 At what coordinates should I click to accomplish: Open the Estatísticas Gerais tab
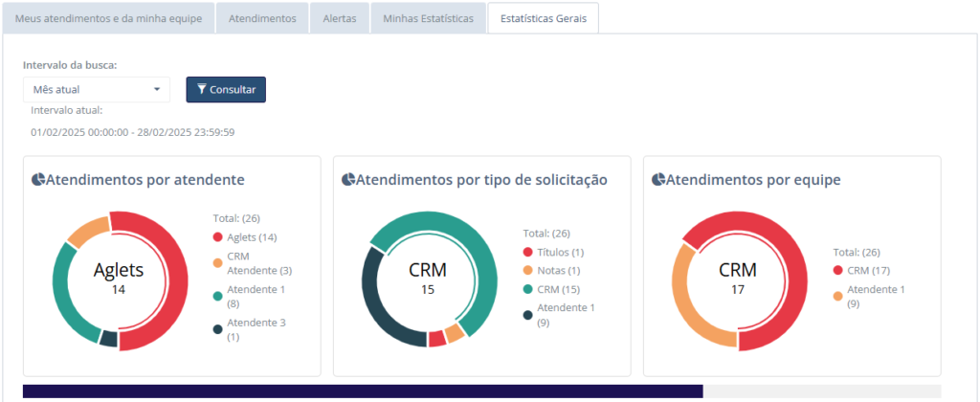pyautogui.click(x=544, y=19)
